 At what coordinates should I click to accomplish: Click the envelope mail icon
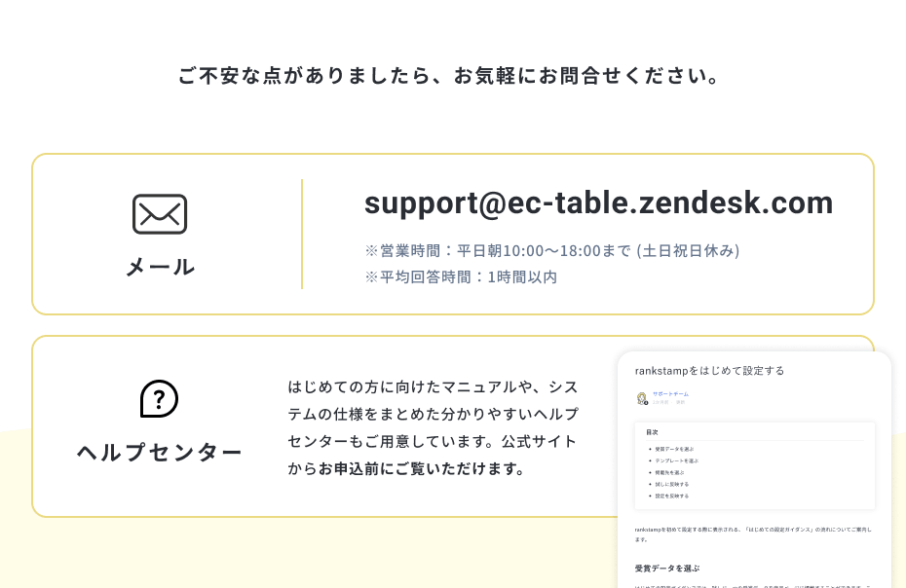[160, 214]
